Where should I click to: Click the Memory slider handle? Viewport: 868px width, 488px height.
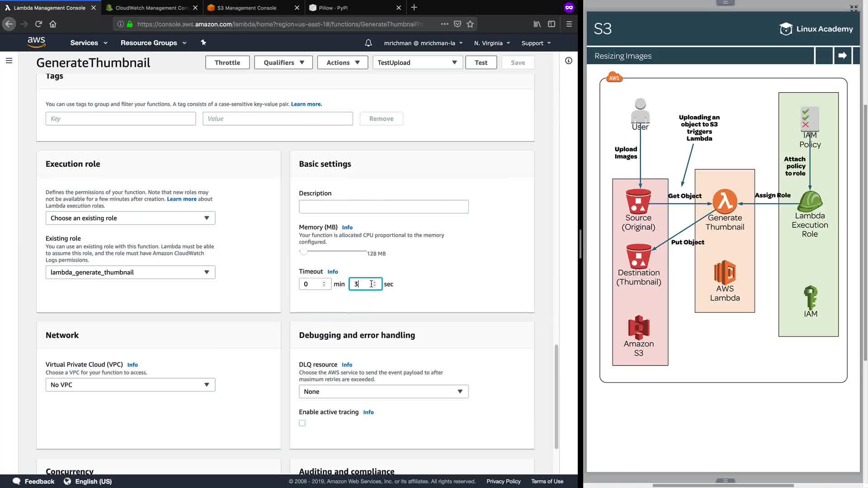303,252
